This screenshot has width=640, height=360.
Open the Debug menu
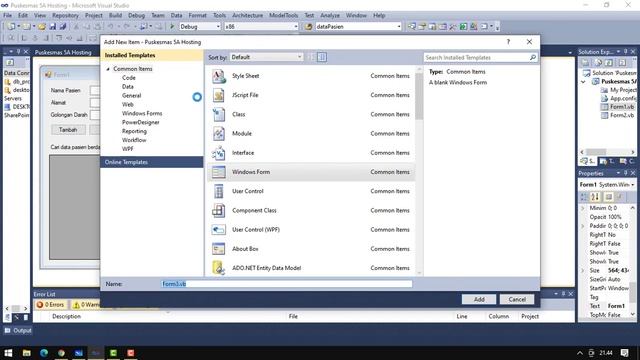click(x=136, y=15)
